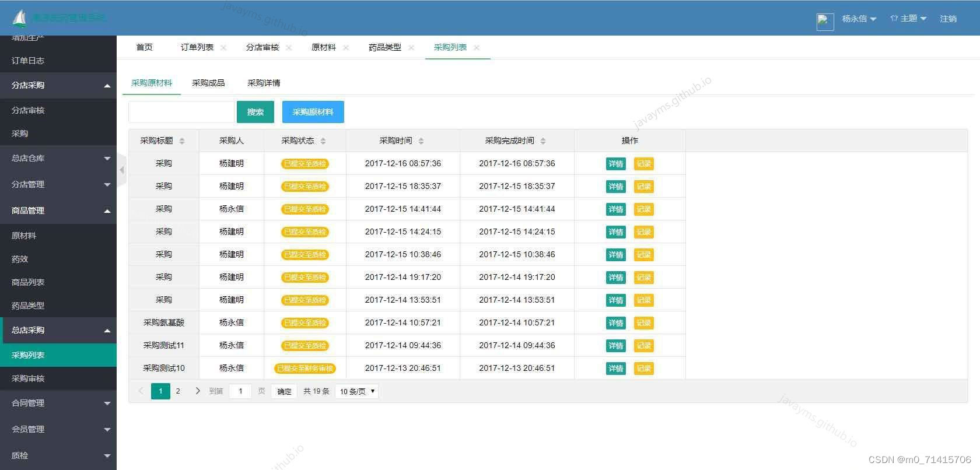Sort by 采购状态 column arrows
This screenshot has height=470, width=980.
tap(323, 141)
